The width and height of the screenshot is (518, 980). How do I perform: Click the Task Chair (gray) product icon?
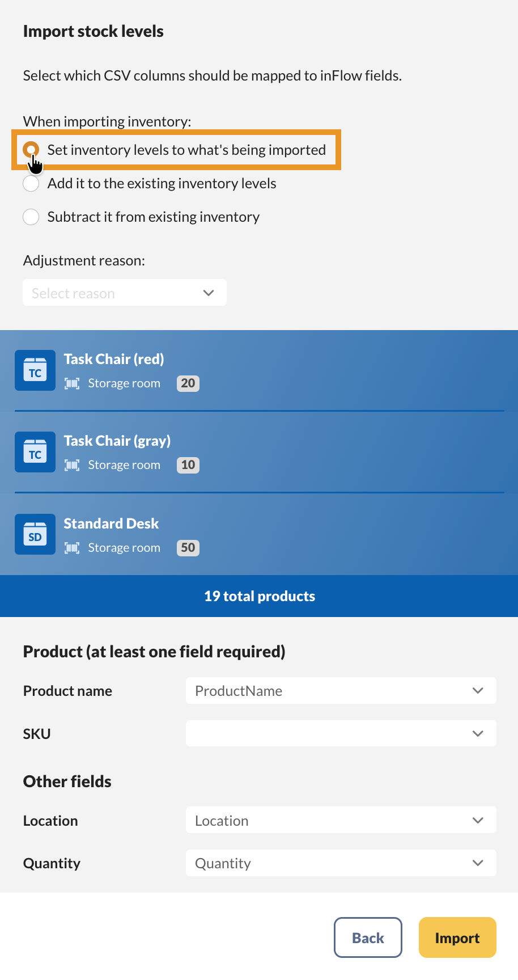coord(35,452)
